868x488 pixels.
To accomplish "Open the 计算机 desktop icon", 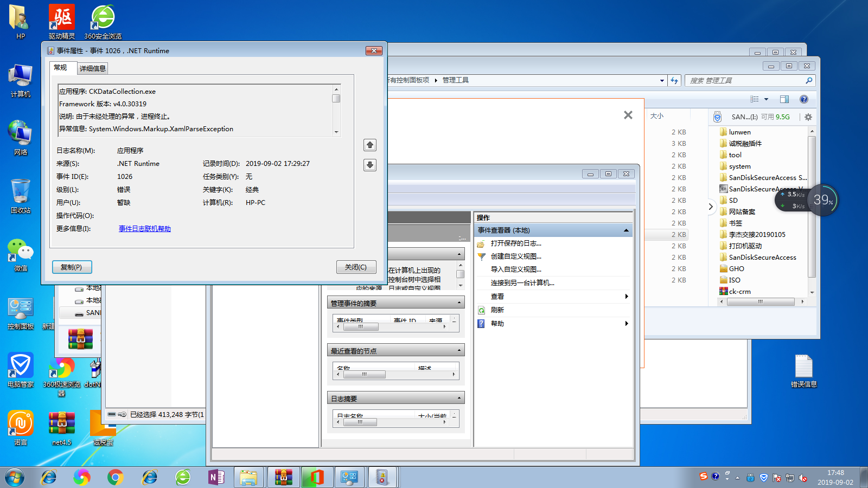I will coord(21,80).
